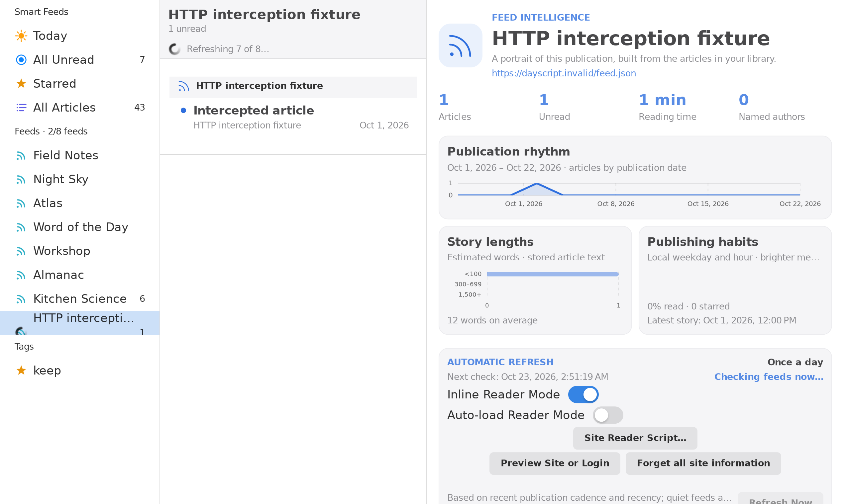Click the Named authors count stat
This screenshot has height=504, width=844.
pos(772,107)
